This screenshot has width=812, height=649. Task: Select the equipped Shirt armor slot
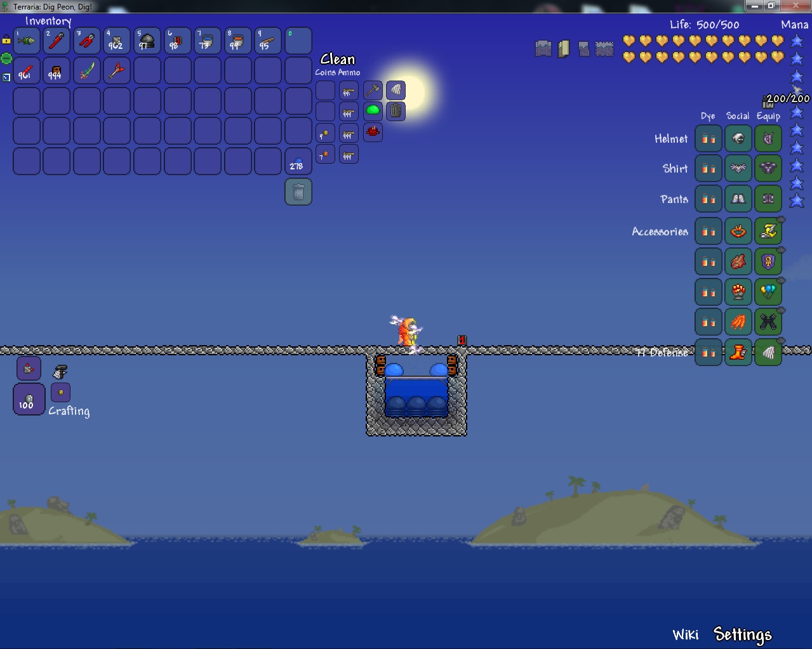coord(768,168)
